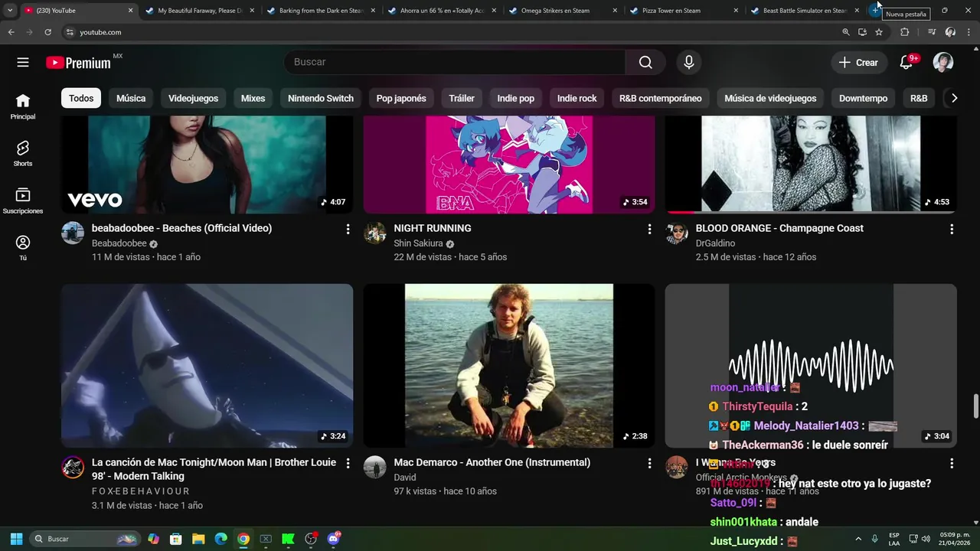980x551 pixels.
Task: Open the browser media control icon
Action: [x=932, y=32]
